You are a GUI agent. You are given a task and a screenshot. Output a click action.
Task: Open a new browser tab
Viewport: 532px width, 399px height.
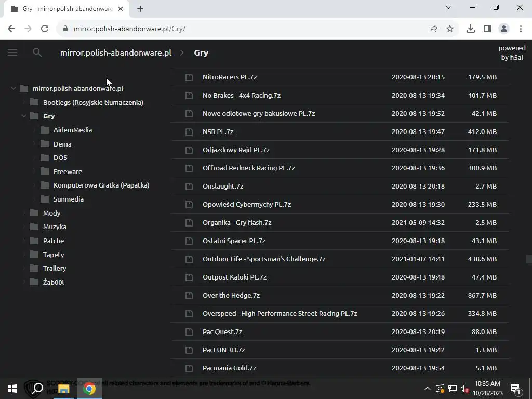(x=140, y=9)
